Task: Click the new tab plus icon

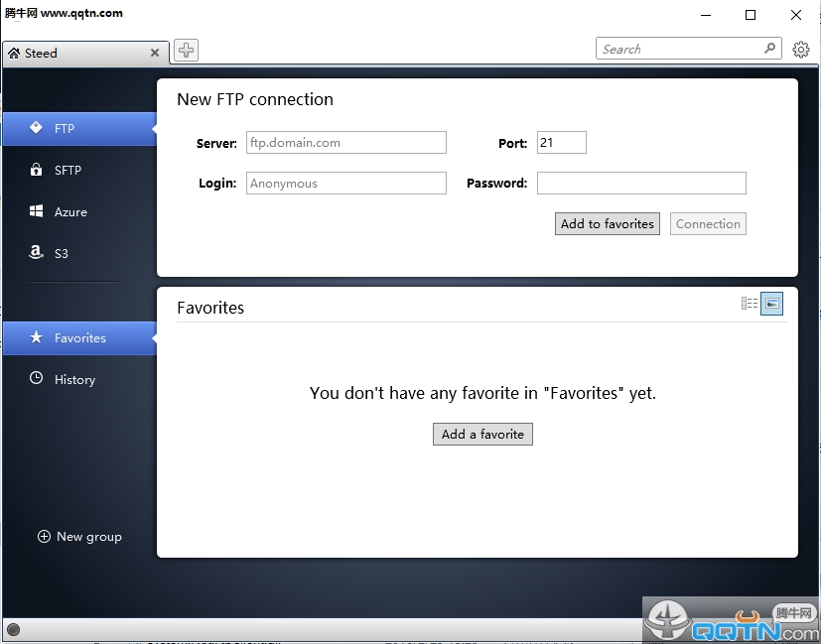Action: pyautogui.click(x=186, y=51)
